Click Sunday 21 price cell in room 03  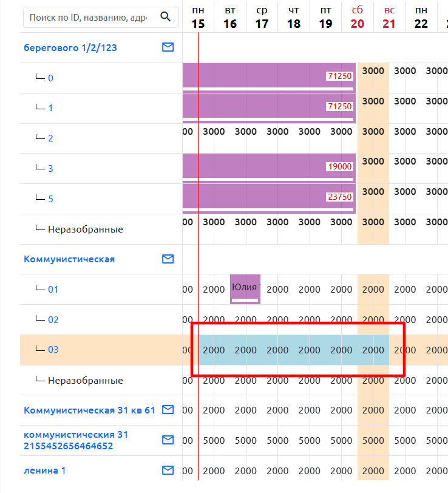point(373,350)
